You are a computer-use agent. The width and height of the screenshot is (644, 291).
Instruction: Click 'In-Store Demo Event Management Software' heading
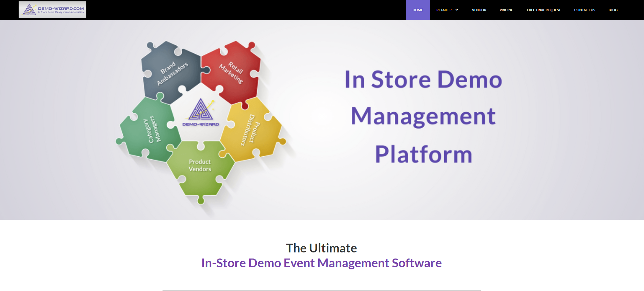click(x=321, y=263)
